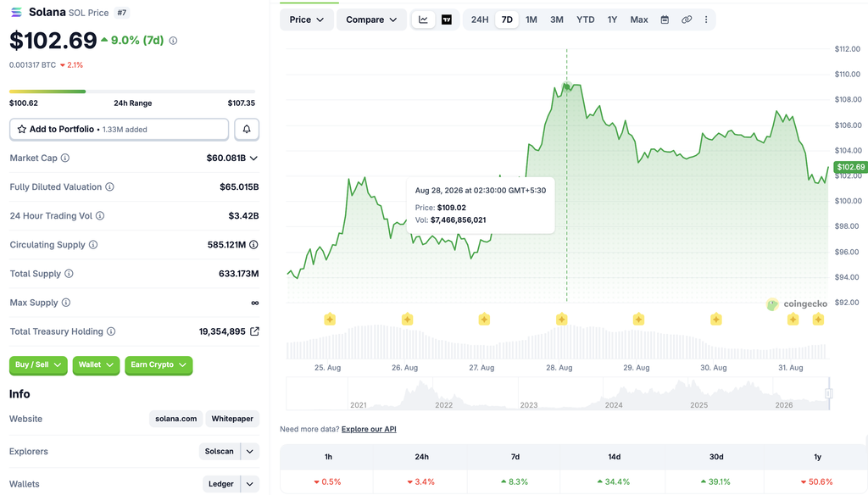Open Total Supply info icon
This screenshot has height=495, width=868.
69,273
